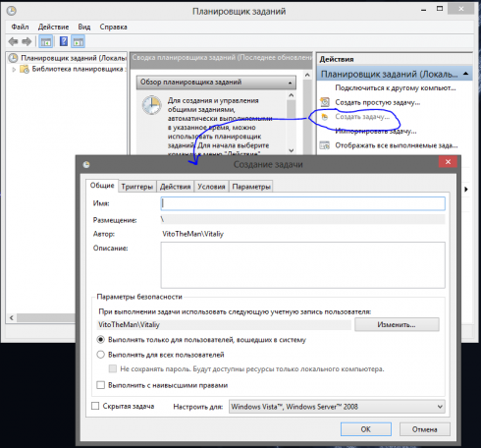The height and width of the screenshot is (448, 481).
Task: Click the Task Scheduler root node clock icon
Action: tap(13, 58)
